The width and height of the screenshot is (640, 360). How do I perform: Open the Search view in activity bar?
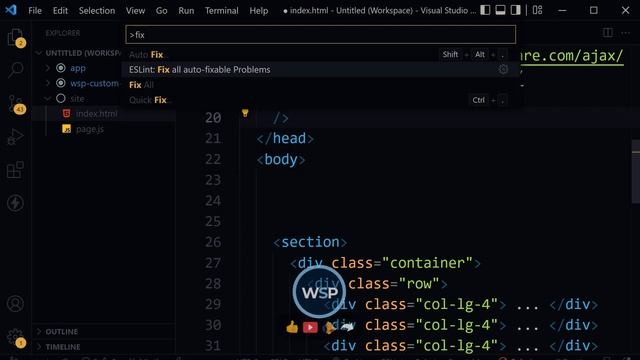pos(16,69)
